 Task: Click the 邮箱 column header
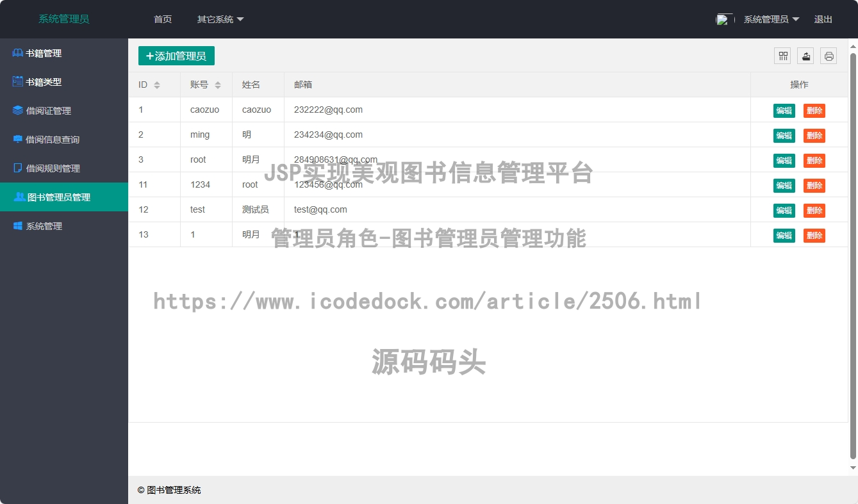click(x=517, y=85)
